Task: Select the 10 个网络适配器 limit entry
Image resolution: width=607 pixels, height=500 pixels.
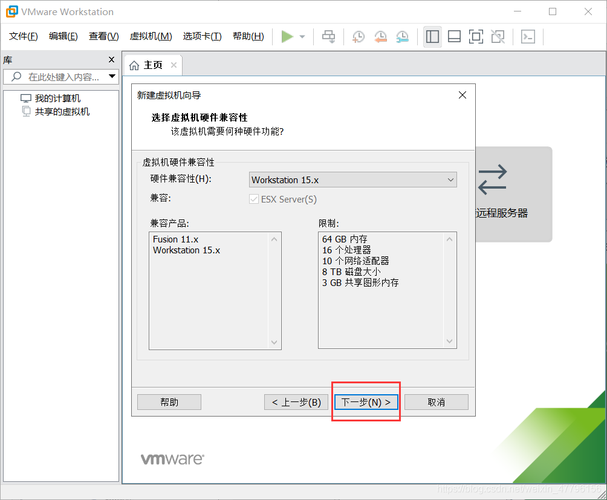Action: (355, 261)
